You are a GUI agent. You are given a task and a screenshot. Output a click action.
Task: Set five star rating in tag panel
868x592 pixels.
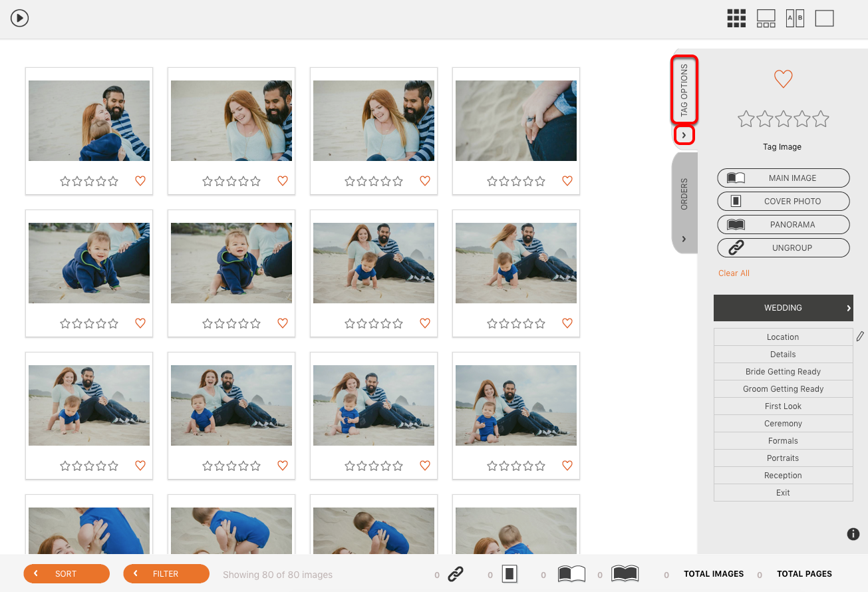(821, 119)
